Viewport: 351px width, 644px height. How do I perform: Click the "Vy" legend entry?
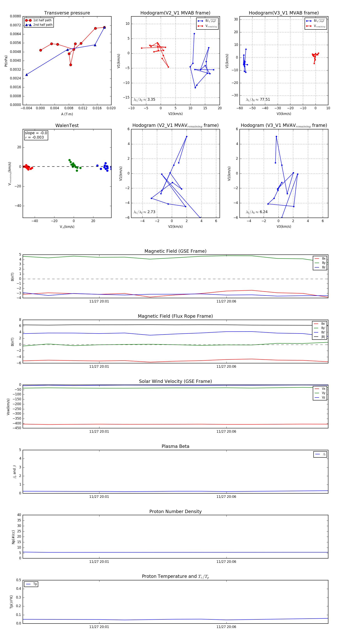(320, 393)
